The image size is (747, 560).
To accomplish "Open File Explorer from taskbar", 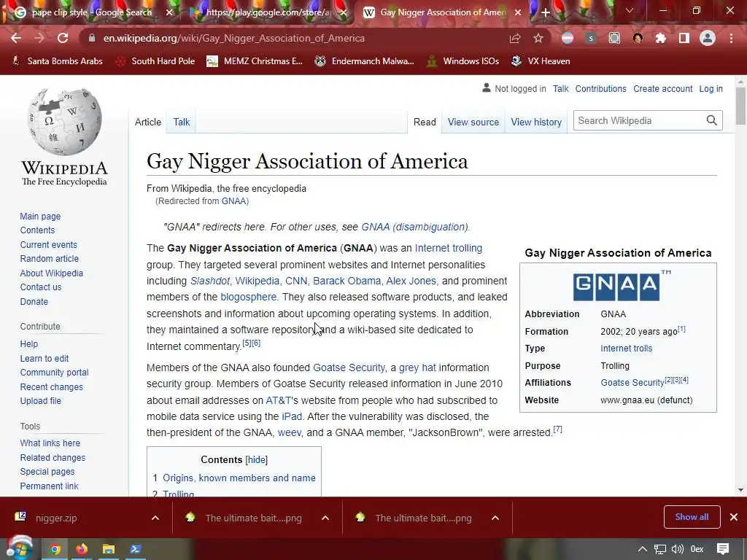I will pyautogui.click(x=108, y=549).
